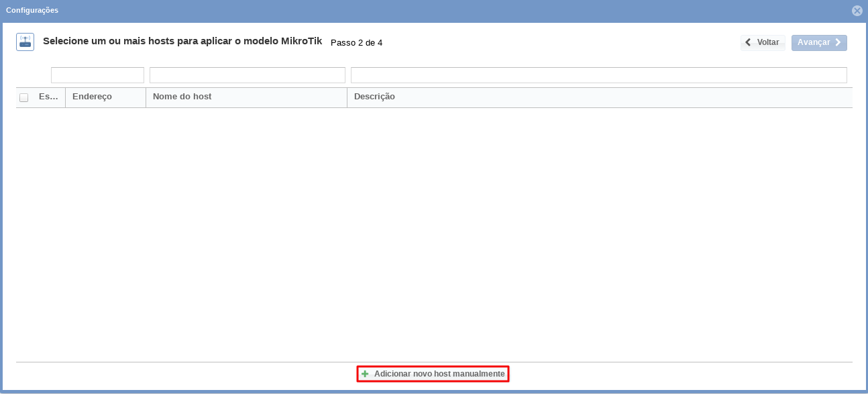Click the right chevron arrow beside Avançar
Image resolution: width=868 pixels, height=394 pixels.
pos(838,42)
